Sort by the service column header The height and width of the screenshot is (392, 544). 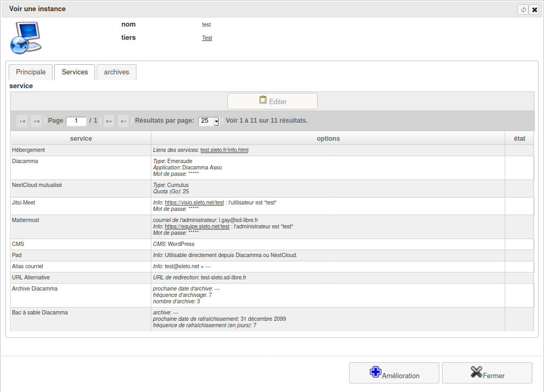point(81,139)
